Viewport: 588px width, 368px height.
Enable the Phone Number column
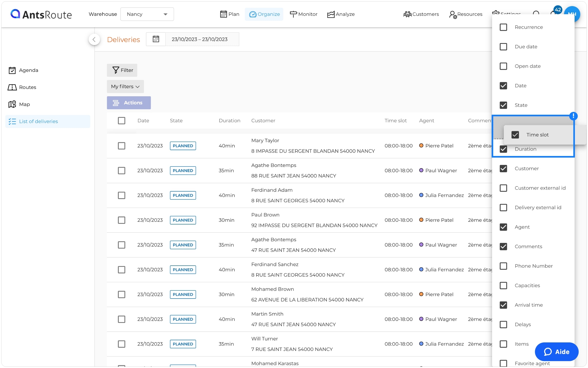[x=503, y=266]
